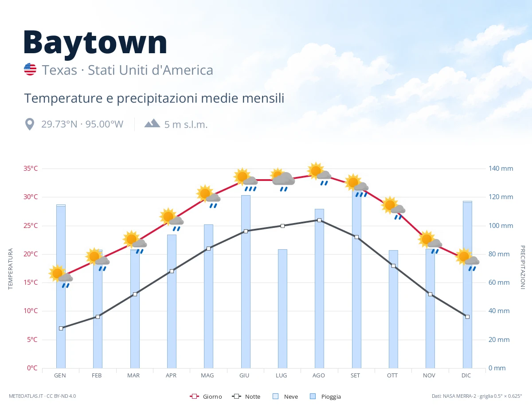Click the January (GEN) precipitation bar
The height and width of the screenshot is (408, 532).
pos(61,286)
